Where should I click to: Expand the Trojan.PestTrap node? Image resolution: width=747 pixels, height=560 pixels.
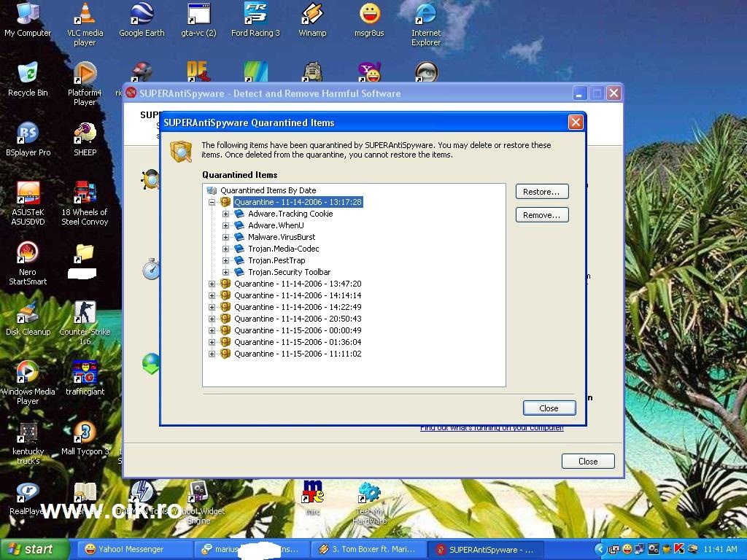tap(226, 260)
